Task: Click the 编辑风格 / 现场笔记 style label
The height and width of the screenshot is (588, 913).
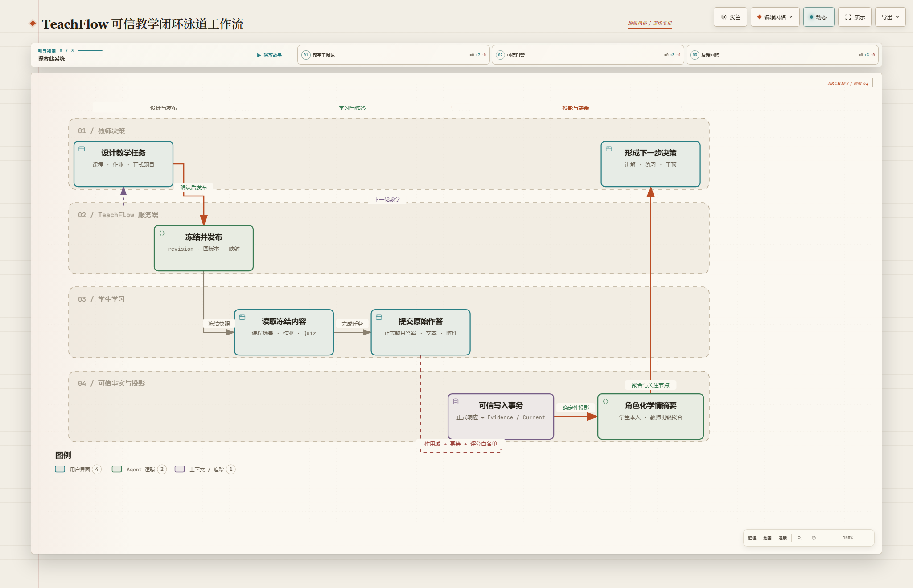Action: pos(650,24)
